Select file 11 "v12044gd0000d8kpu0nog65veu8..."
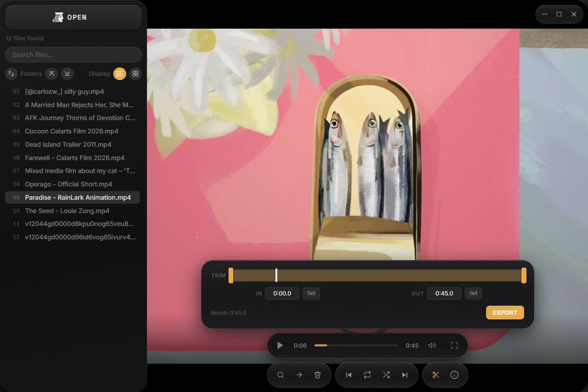 click(x=73, y=224)
